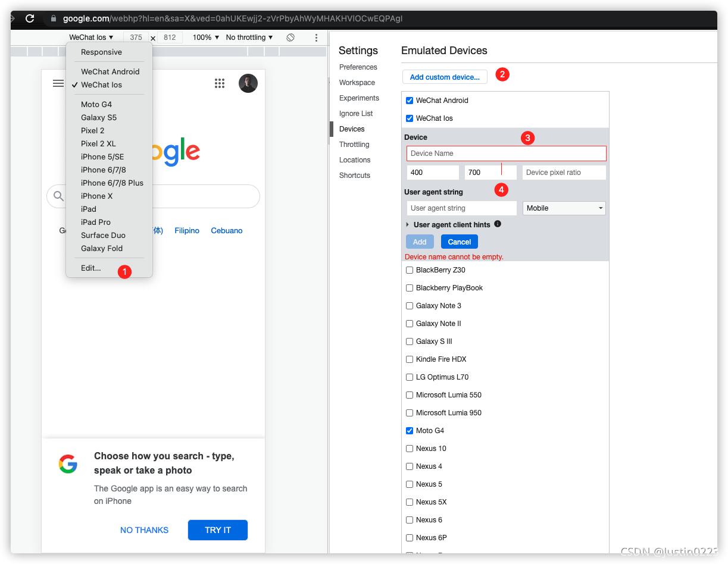This screenshot has height=564, width=728.
Task: Click the lock icon in address bar
Action: [54, 18]
